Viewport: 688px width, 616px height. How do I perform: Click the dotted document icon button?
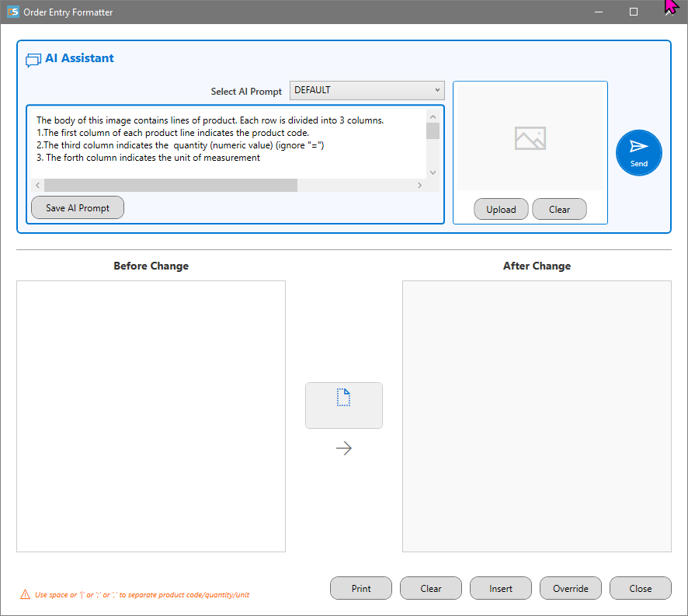click(x=343, y=405)
